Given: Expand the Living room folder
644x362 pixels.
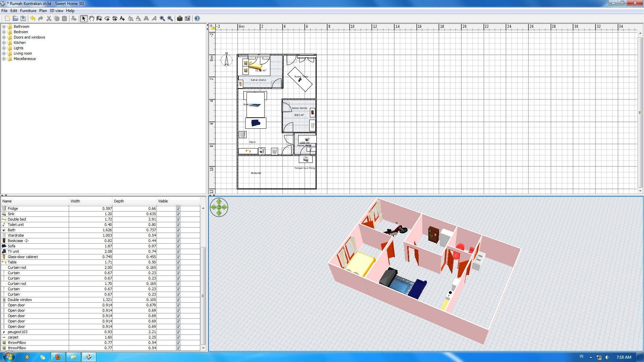Looking at the screenshot, I should pyautogui.click(x=4, y=53).
